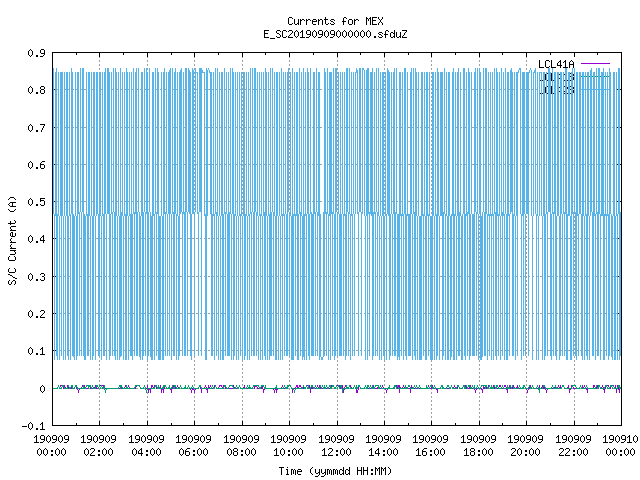The height and width of the screenshot is (480, 640).
Task: Click the x-axis tick '190910 00:00'
Action: click(x=620, y=446)
